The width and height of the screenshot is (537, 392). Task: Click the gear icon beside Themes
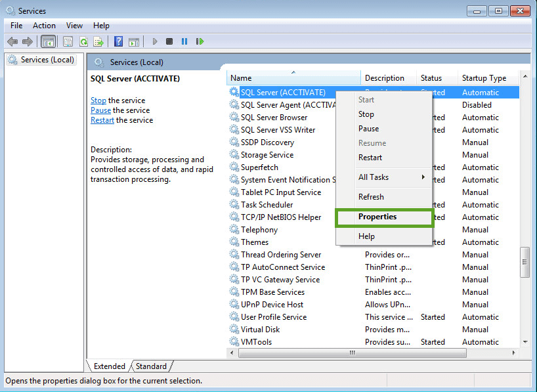tap(234, 242)
